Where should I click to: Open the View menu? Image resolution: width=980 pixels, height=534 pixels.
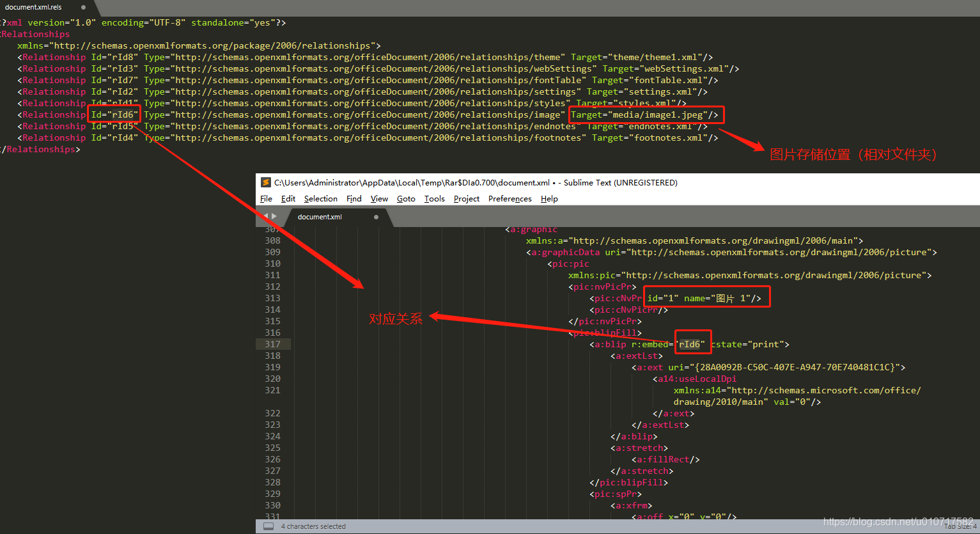click(379, 199)
